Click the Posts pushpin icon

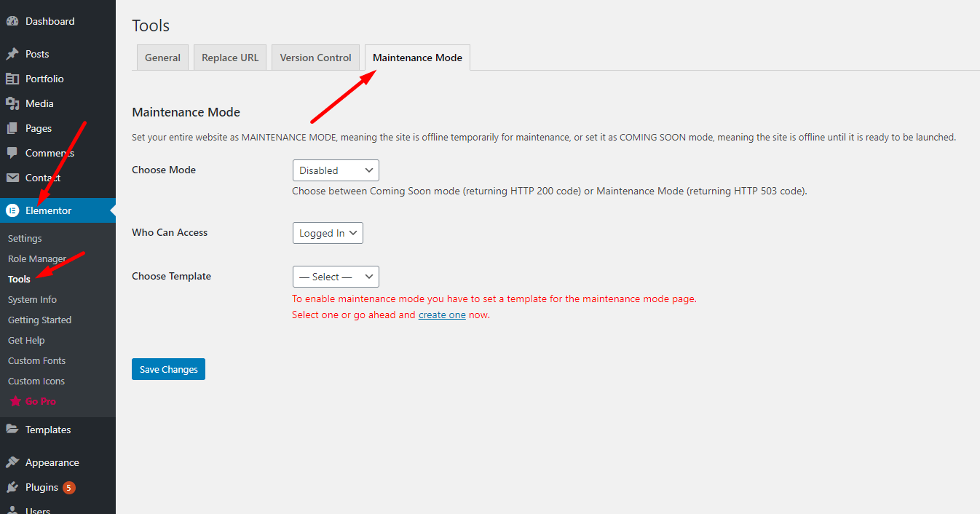(x=12, y=55)
